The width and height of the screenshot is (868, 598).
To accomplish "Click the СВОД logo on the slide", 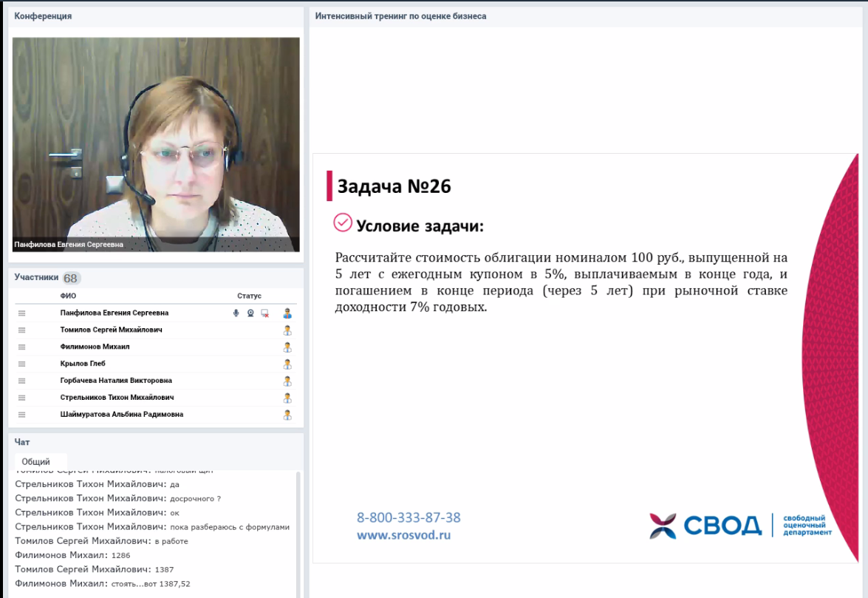I will [741, 526].
